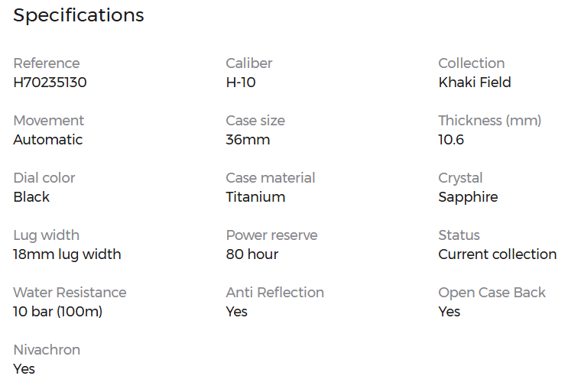Click the Sapphire crystal value
This screenshot has width=581, height=392.
click(x=468, y=197)
